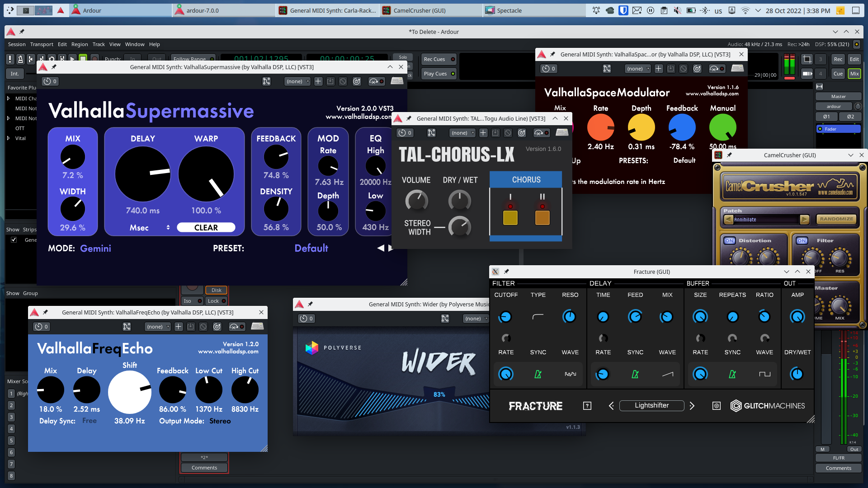Open preset dropdown in the ValhallaSpaceModulator window
The image size is (868, 488).
click(638, 69)
